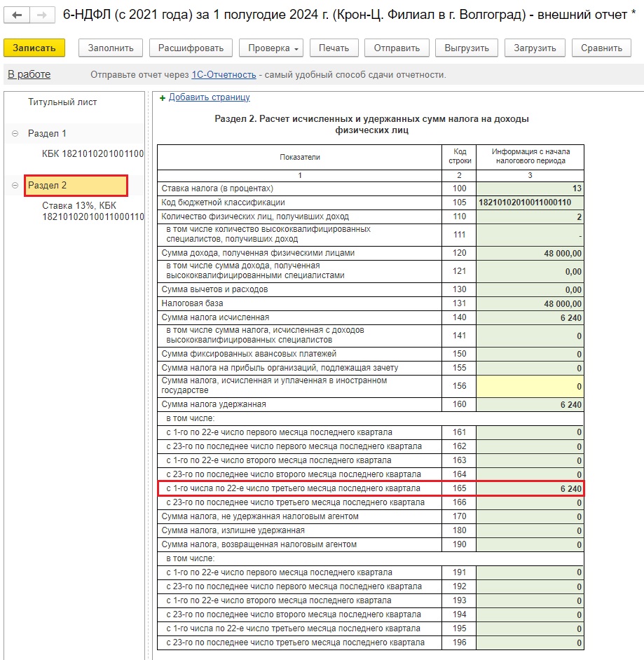Click the Загрузить button
The width and height of the screenshot is (644, 660).
[x=535, y=48]
